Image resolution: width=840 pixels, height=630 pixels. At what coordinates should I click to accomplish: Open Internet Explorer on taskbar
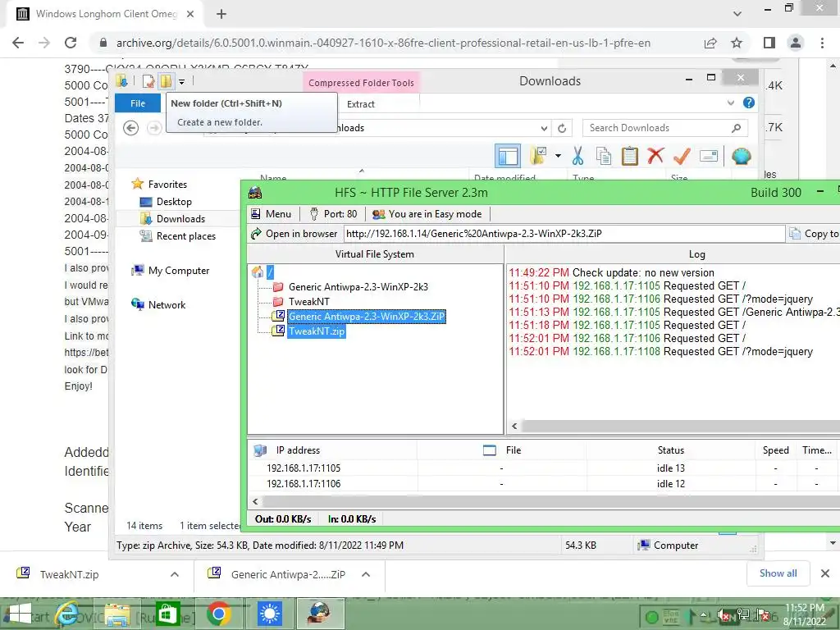(x=68, y=614)
